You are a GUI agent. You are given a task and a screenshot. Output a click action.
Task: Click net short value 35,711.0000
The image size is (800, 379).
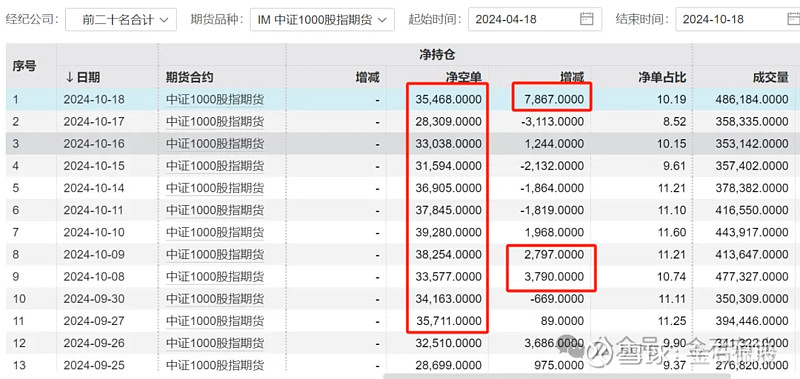(x=448, y=321)
